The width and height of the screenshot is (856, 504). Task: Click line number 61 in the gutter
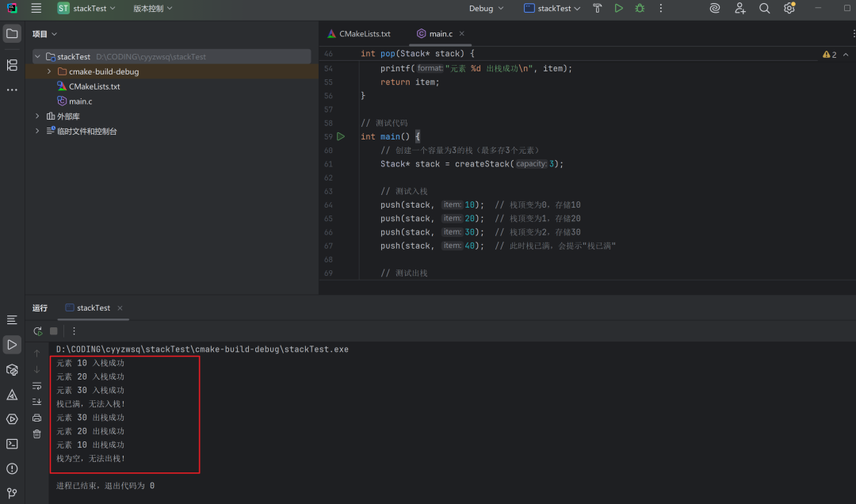(328, 164)
